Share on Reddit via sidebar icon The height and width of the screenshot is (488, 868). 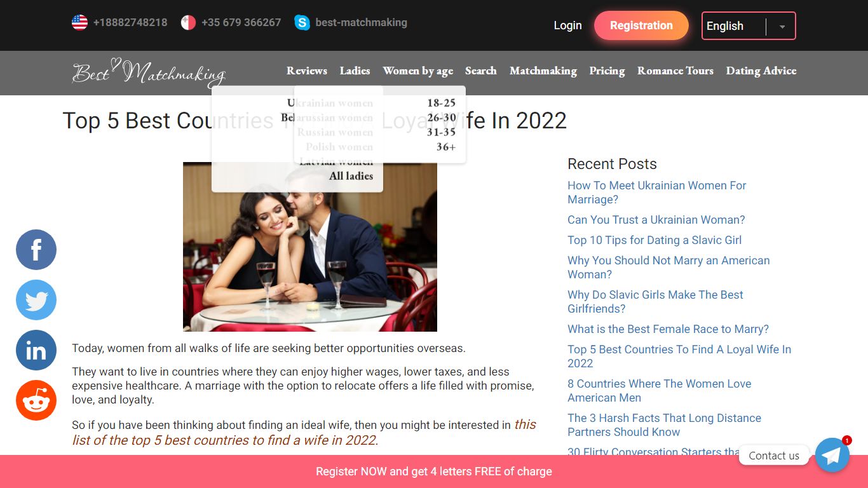(x=36, y=400)
